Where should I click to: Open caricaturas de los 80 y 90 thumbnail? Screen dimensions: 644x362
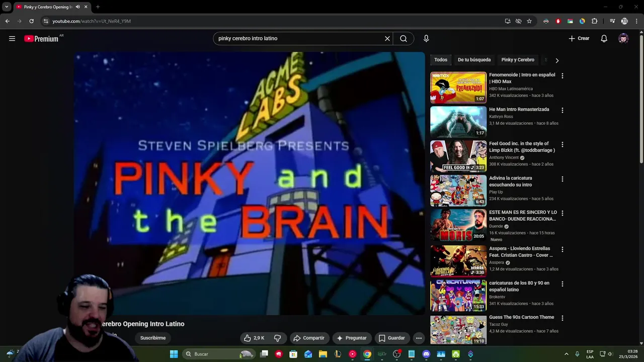click(458, 296)
